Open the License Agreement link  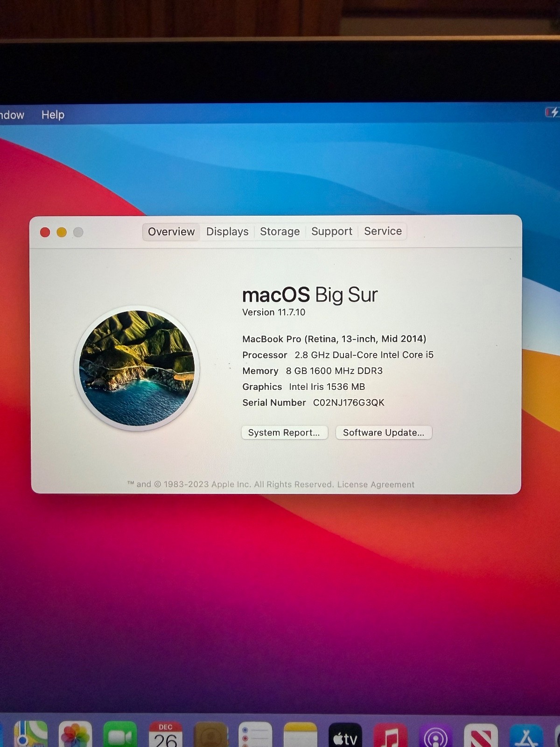(376, 485)
